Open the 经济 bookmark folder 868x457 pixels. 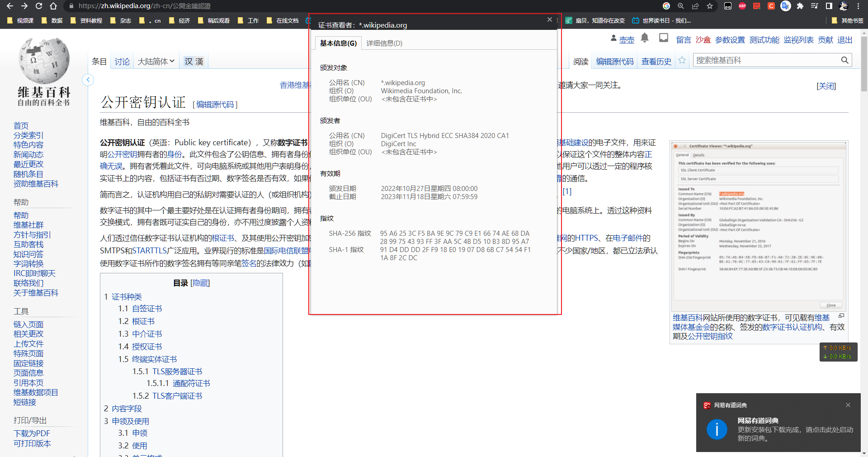click(179, 20)
